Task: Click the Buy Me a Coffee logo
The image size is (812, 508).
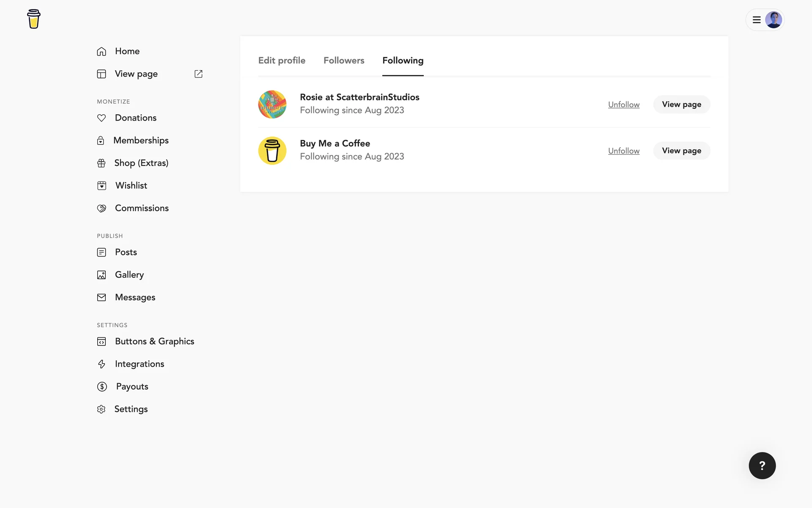Action: click(x=33, y=19)
